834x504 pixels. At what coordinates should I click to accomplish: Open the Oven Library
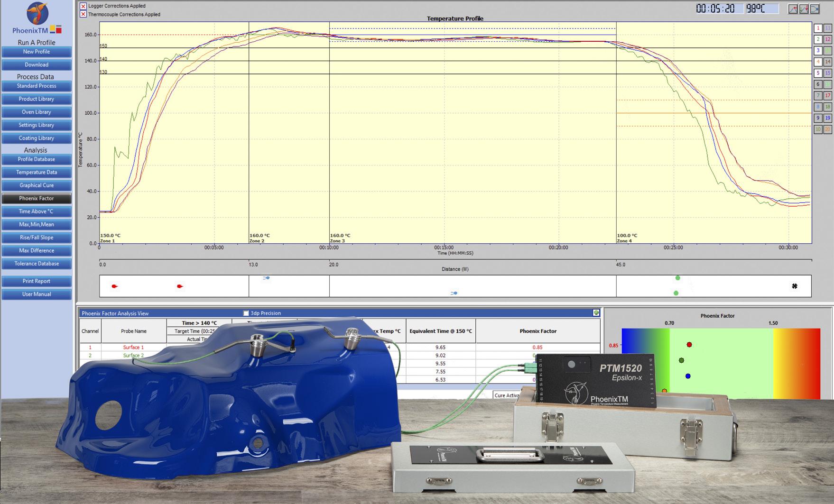(x=37, y=112)
